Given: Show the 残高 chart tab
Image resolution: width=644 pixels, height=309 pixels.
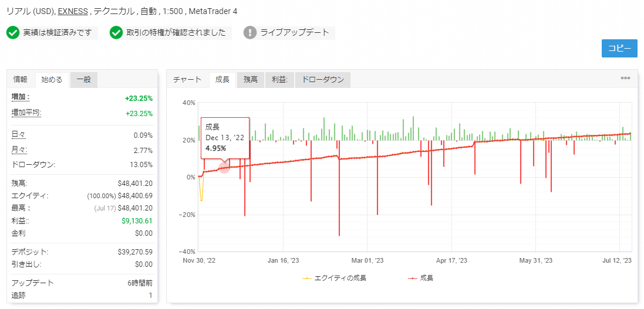Looking at the screenshot, I should pyautogui.click(x=251, y=80).
